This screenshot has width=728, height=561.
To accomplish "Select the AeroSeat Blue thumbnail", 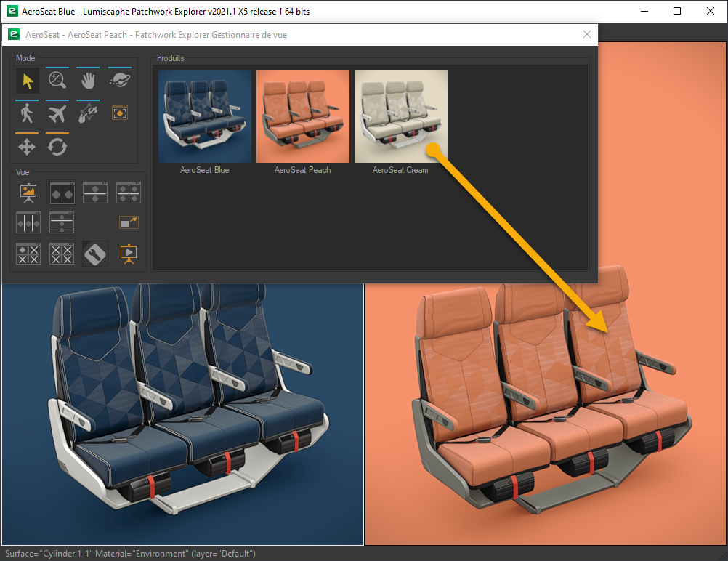I will pos(205,116).
